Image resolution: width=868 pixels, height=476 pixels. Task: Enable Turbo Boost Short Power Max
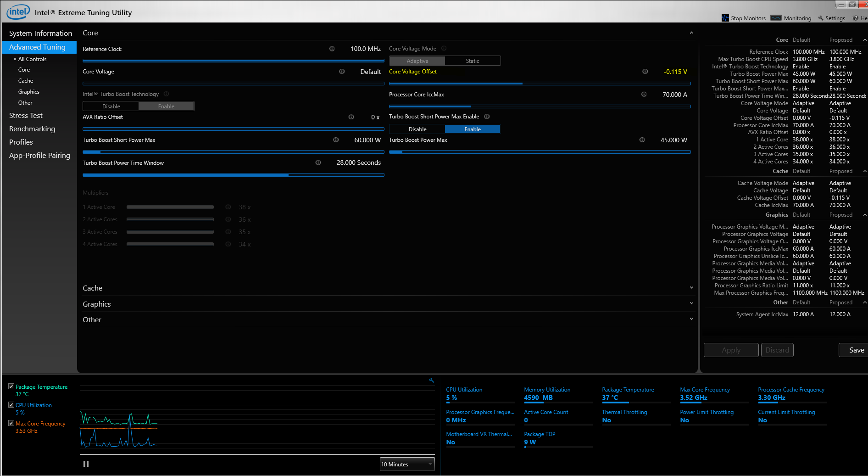[x=473, y=129]
